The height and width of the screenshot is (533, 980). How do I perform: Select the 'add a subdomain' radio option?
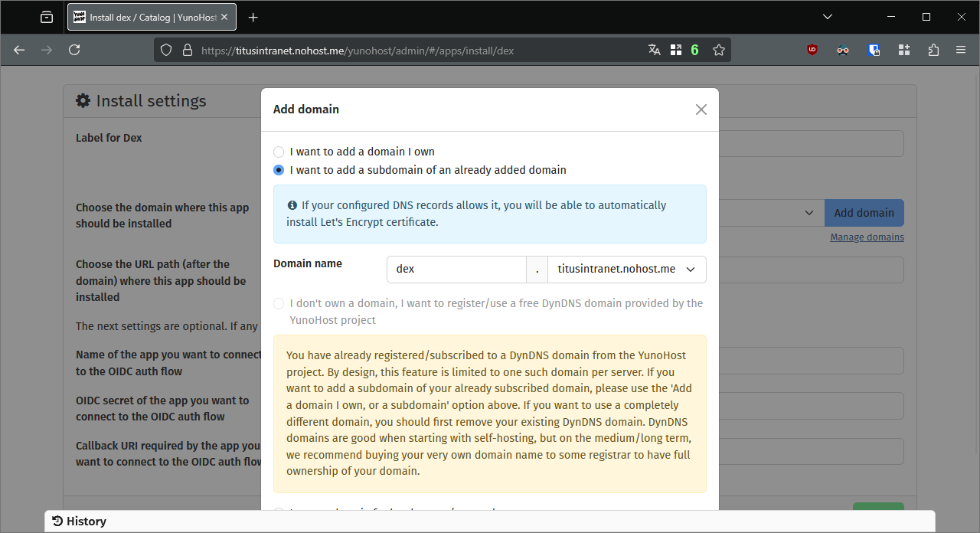click(279, 170)
